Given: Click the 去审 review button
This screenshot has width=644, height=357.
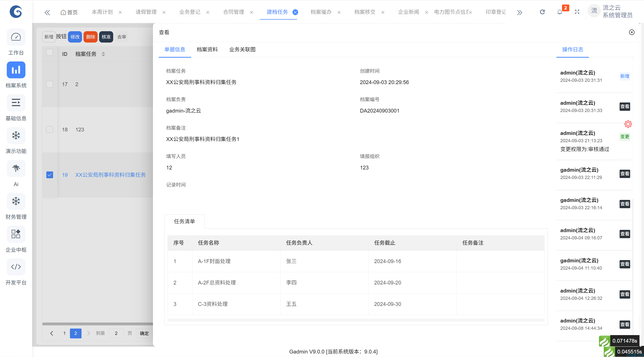Looking at the screenshot, I should point(121,37).
